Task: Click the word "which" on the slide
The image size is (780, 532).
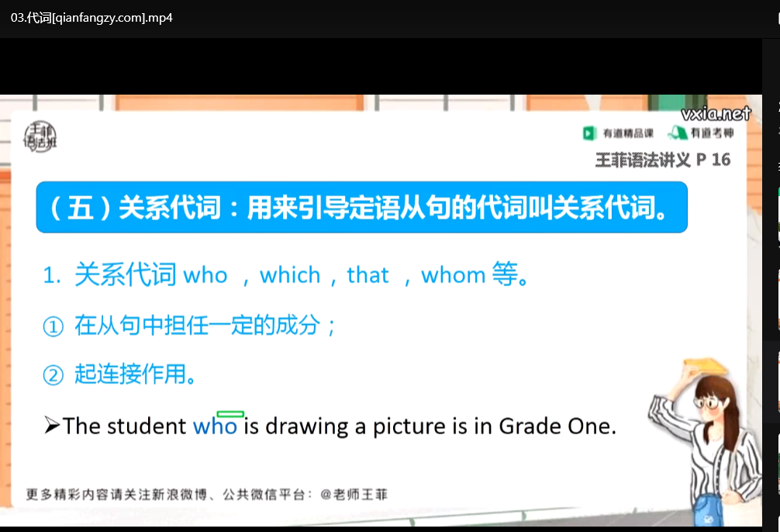Action: (290, 275)
